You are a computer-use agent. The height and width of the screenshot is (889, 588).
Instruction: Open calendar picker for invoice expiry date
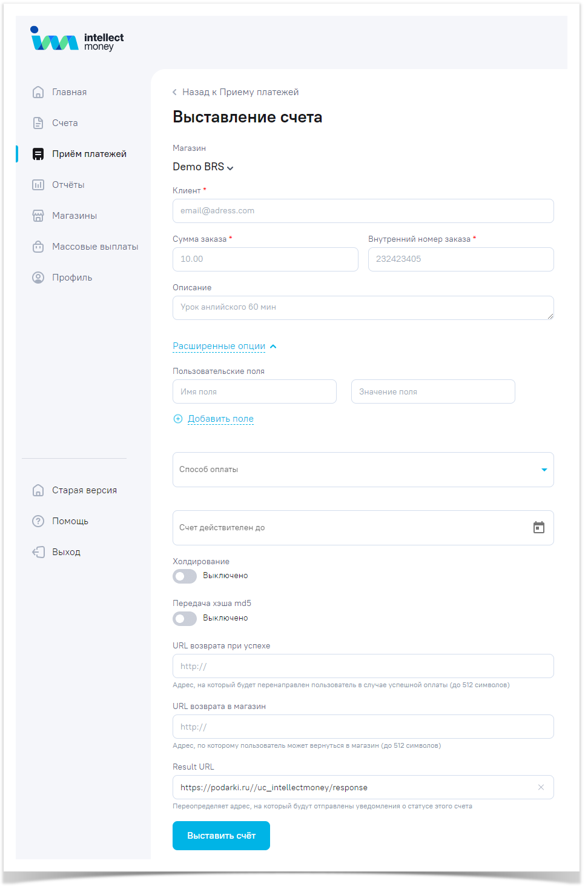click(538, 528)
